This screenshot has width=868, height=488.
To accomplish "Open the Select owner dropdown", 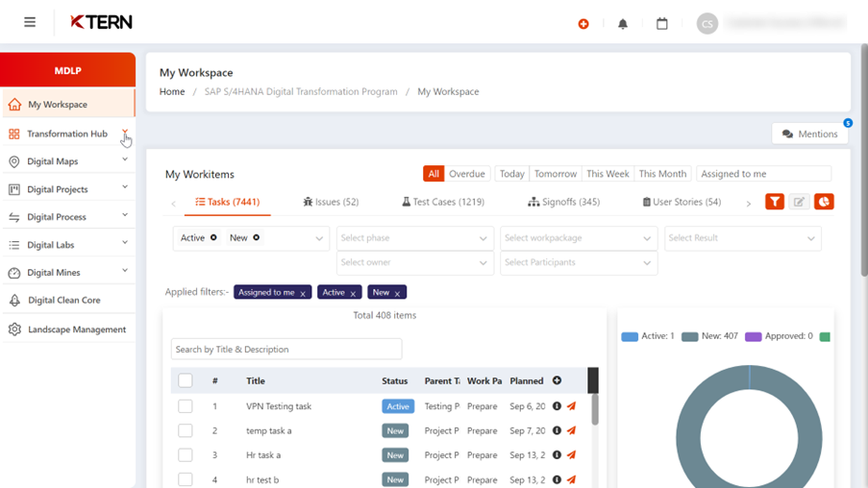I will [x=414, y=262].
